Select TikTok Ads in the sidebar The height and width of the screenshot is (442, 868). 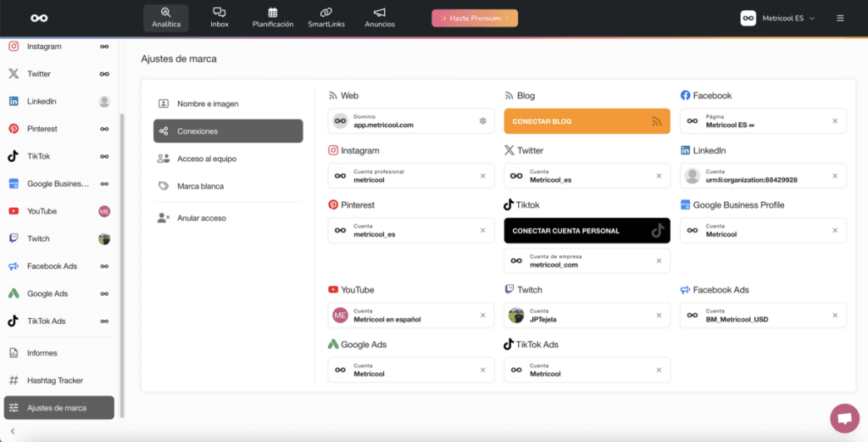click(x=59, y=321)
